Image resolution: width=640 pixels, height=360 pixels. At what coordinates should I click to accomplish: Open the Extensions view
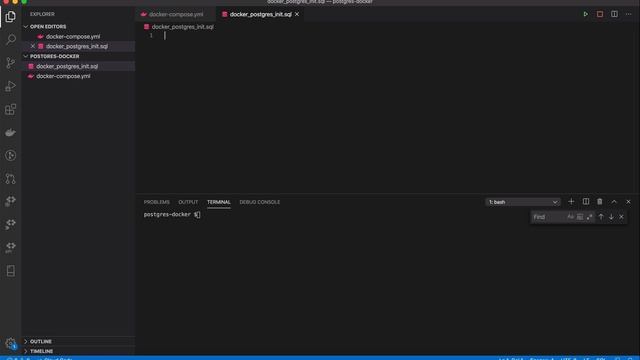click(11, 109)
